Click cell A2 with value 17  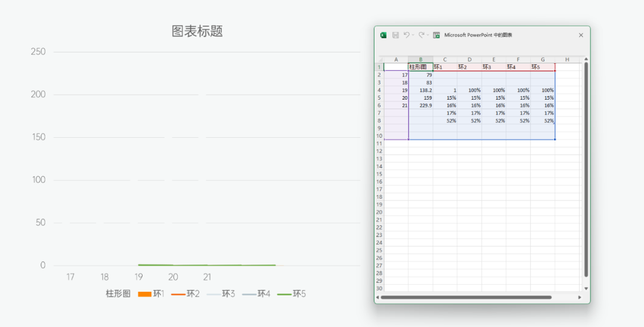pos(396,75)
